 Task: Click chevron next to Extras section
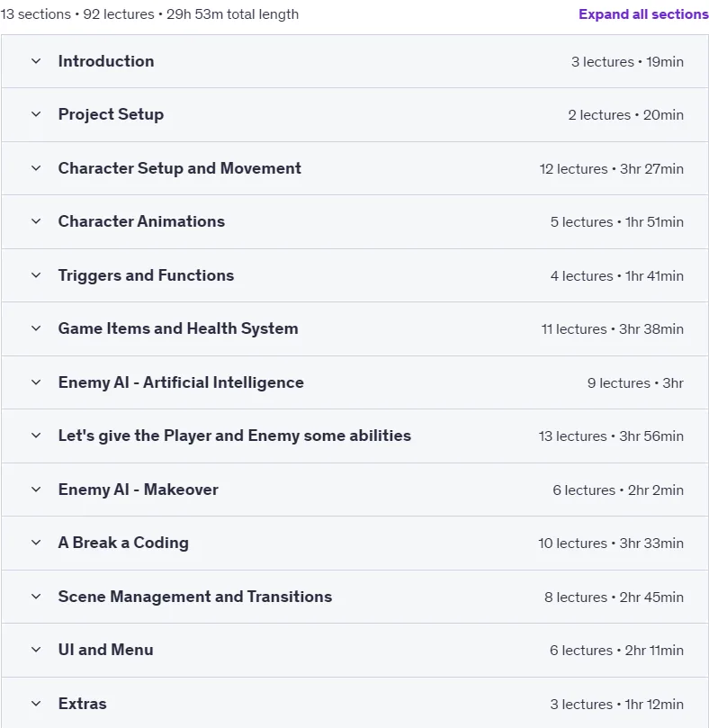tap(36, 704)
